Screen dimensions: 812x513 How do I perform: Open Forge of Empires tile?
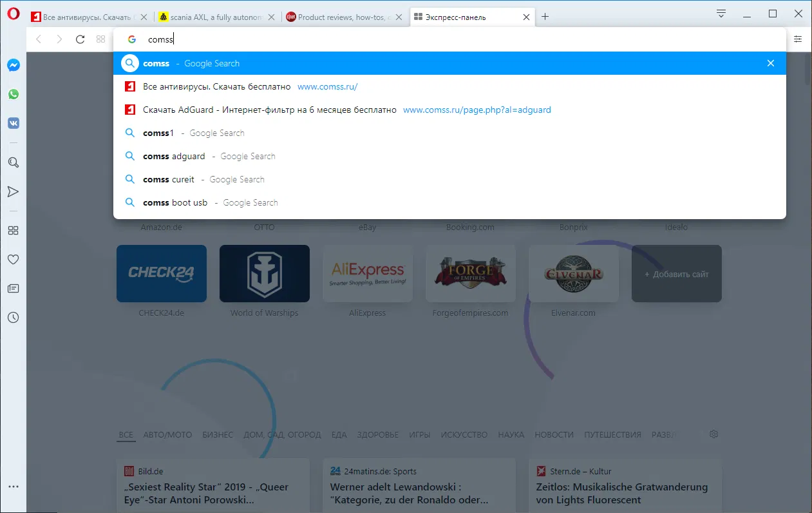471,273
